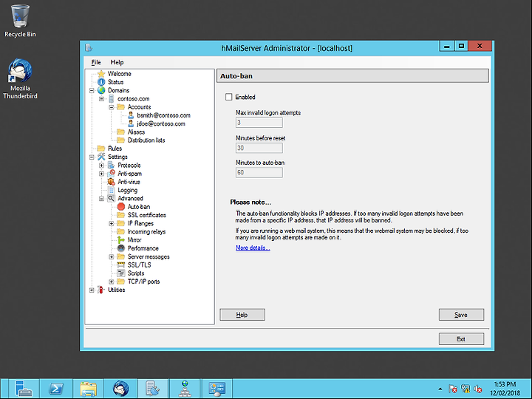Open File Explorer from the taskbar
The image size is (532, 399).
(x=88, y=389)
